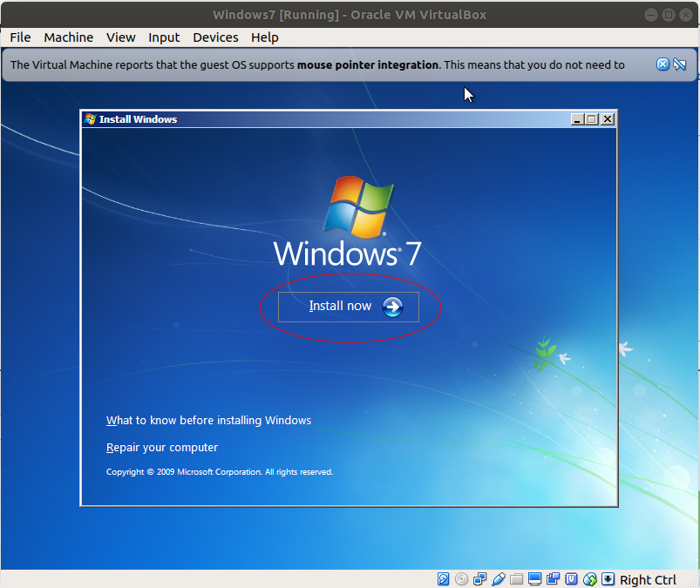
Task: Click the optical disc status icon
Action: tap(461, 579)
